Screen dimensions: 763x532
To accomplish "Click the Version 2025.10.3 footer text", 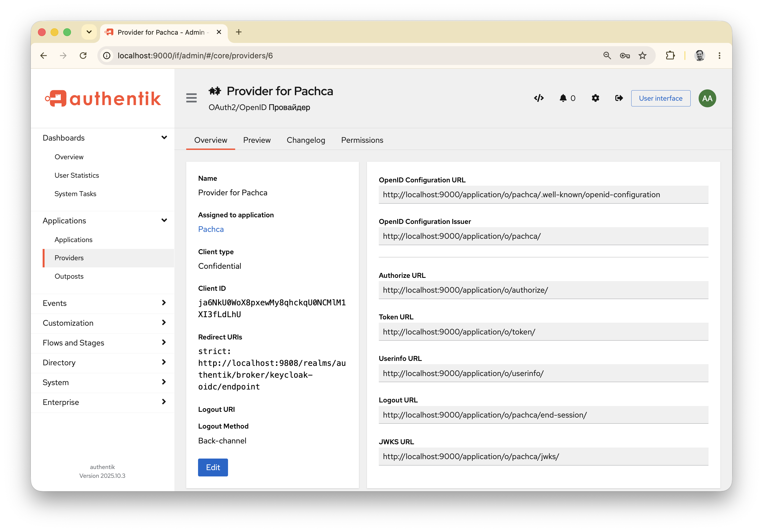I will tap(102, 476).
